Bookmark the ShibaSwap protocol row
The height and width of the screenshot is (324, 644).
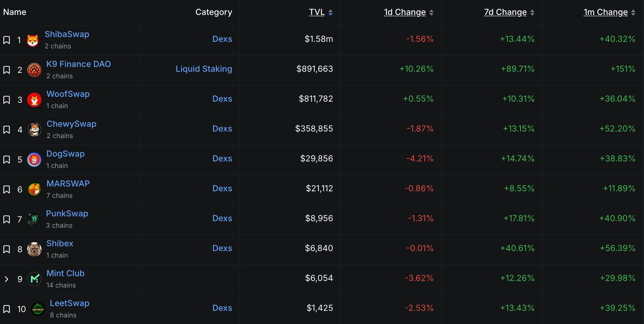(7, 40)
